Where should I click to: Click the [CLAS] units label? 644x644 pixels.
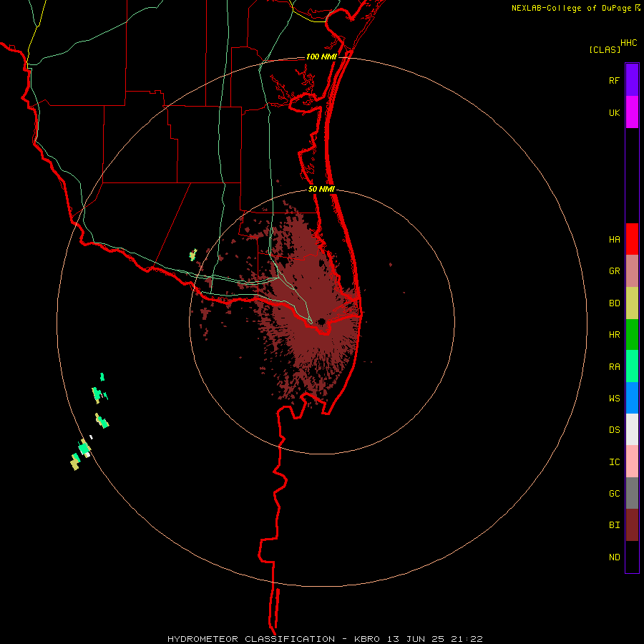pyautogui.click(x=605, y=50)
